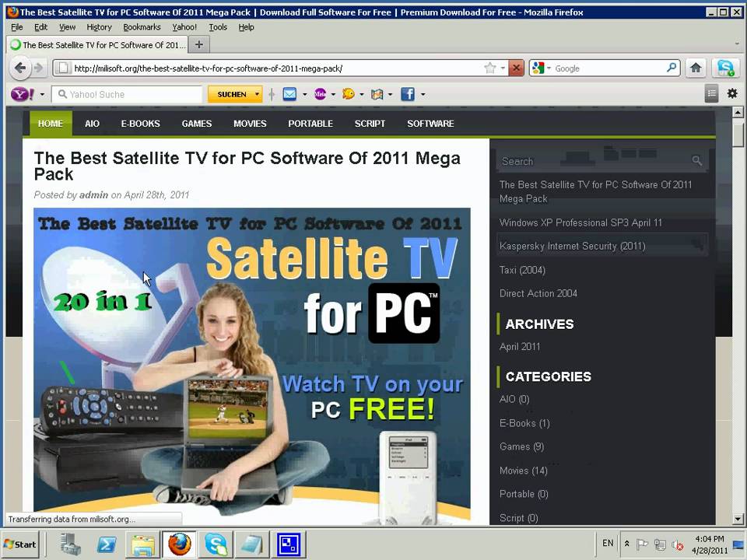Open the History menu
This screenshot has width=747, height=560.
[99, 27]
